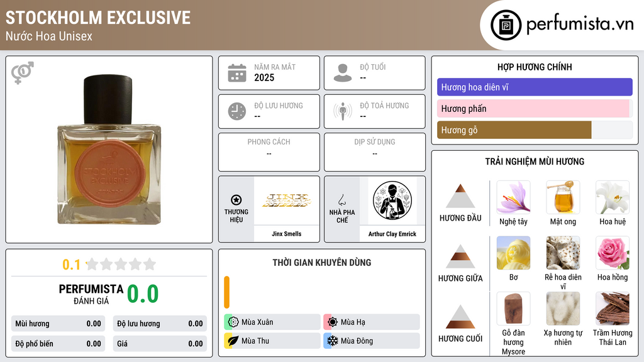Click the Thời gian khuyên dùng heading
Viewport: 644px width, 362px height.
pyautogui.click(x=322, y=263)
